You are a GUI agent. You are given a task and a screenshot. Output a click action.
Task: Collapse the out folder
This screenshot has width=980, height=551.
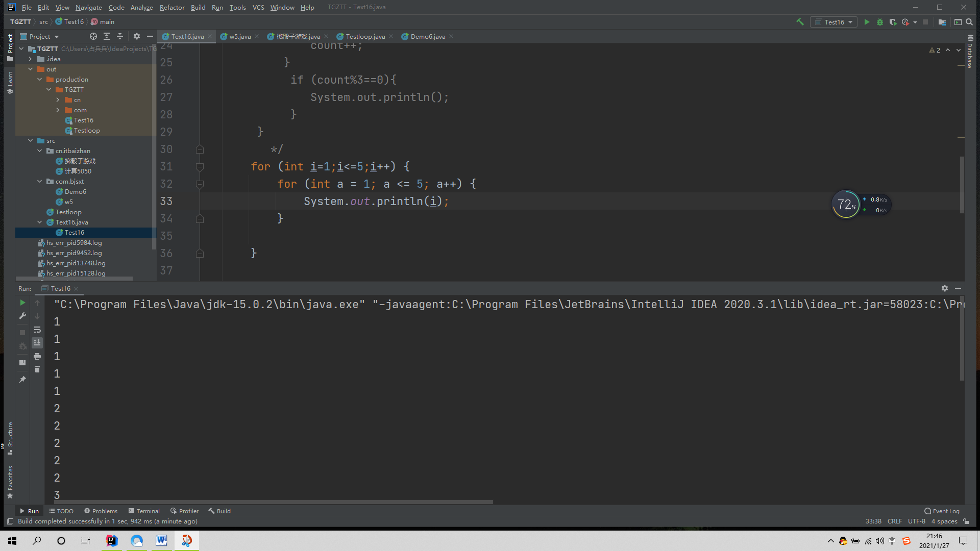click(31, 69)
